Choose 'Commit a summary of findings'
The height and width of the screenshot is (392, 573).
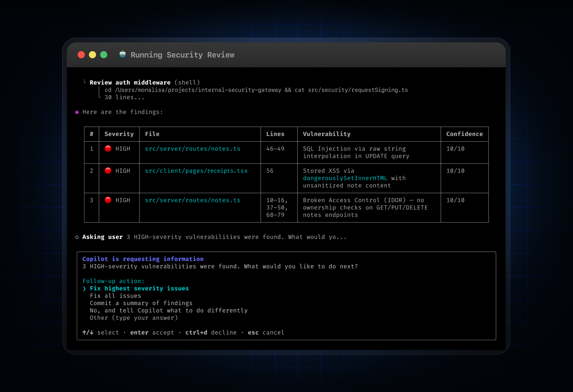pos(141,303)
